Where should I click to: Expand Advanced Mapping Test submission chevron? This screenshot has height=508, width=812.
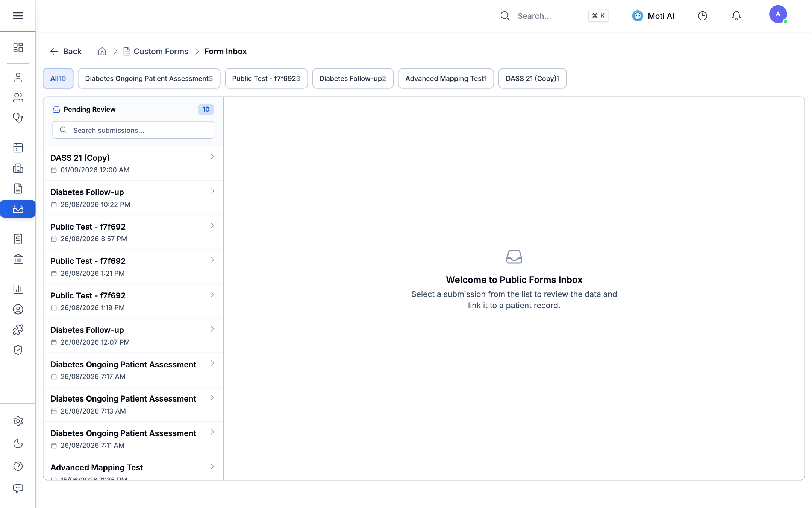coord(212,467)
